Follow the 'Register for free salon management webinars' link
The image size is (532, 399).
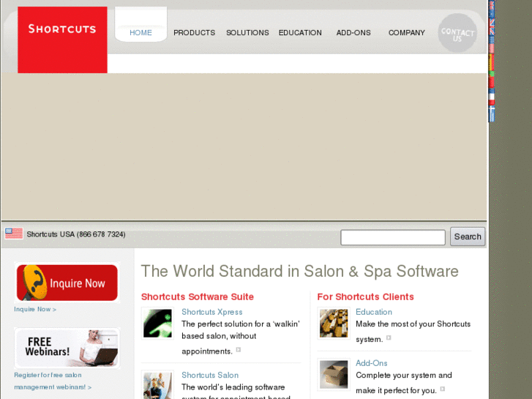click(x=53, y=381)
